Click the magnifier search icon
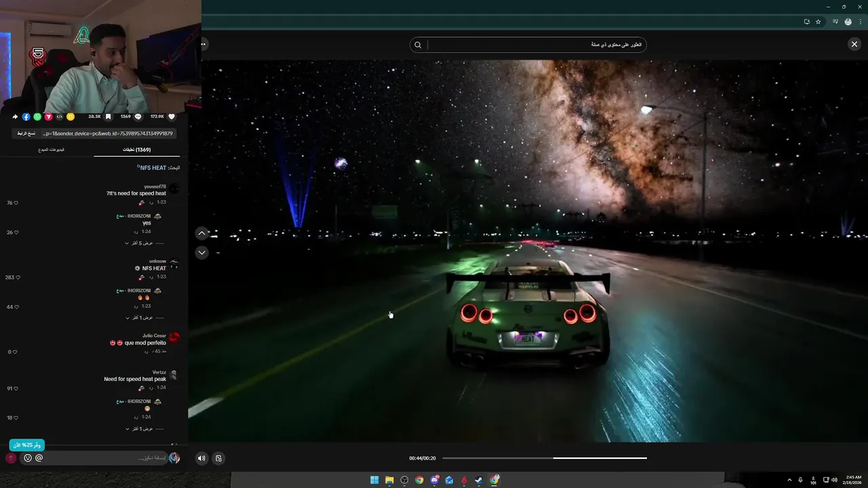Screen dimensions: 868x488 click(418, 45)
